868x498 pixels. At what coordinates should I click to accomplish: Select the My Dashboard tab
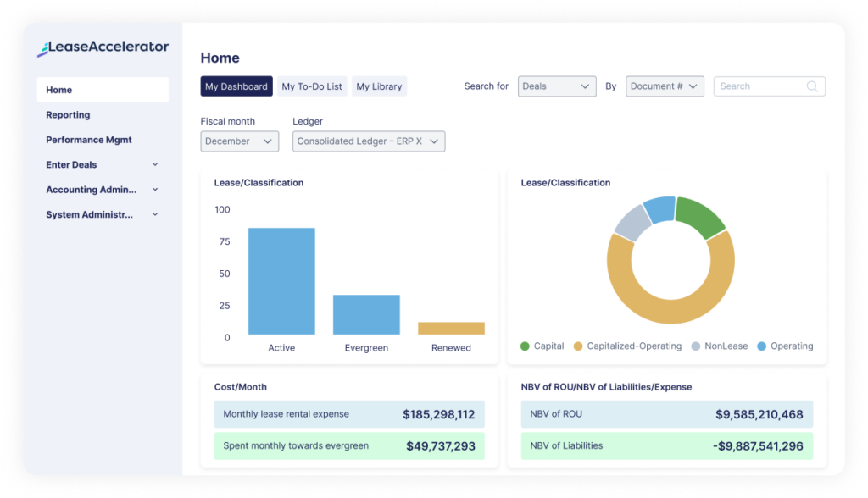236,86
